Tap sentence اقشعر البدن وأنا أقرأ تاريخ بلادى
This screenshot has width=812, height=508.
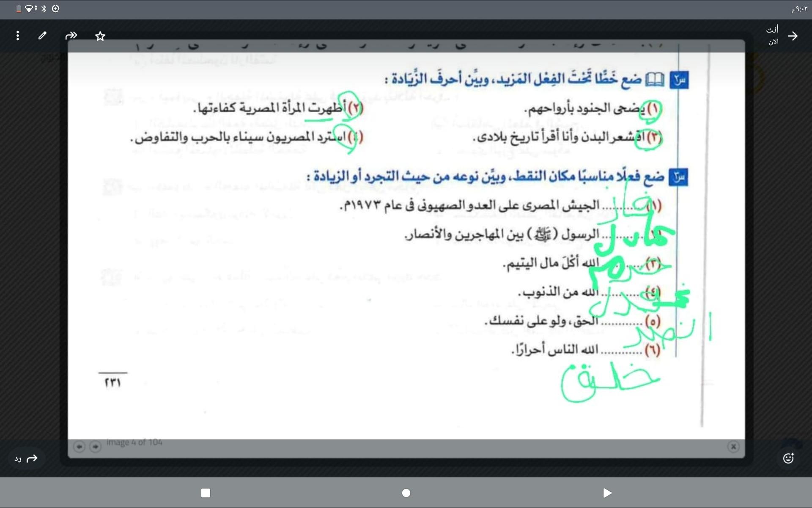(x=559, y=137)
